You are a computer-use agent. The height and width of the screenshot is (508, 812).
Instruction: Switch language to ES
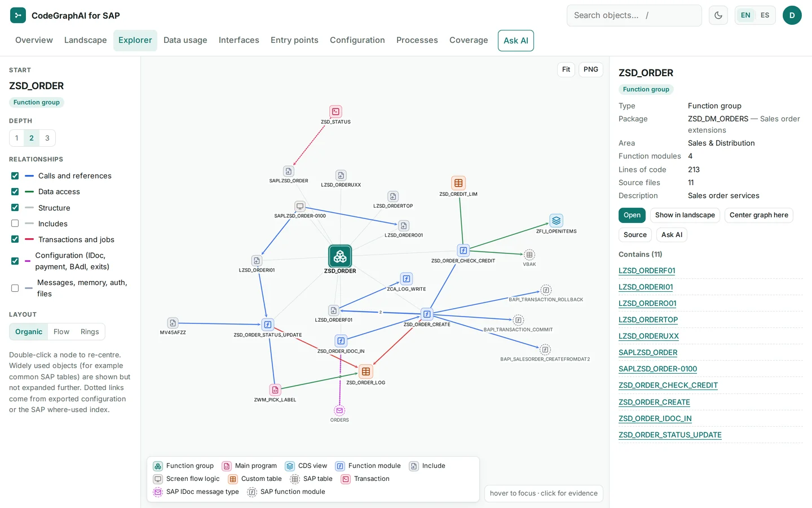(x=765, y=15)
